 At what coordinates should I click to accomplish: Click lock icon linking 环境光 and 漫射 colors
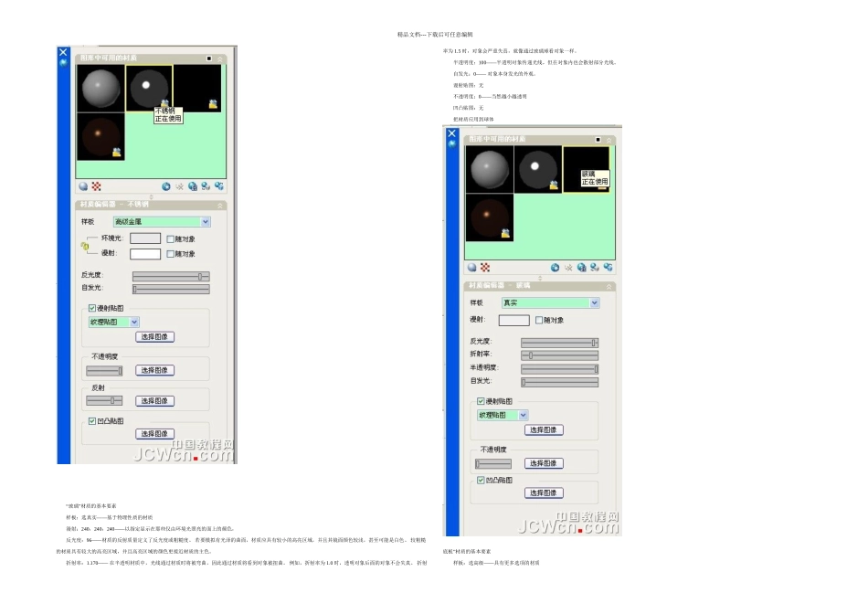[85, 246]
